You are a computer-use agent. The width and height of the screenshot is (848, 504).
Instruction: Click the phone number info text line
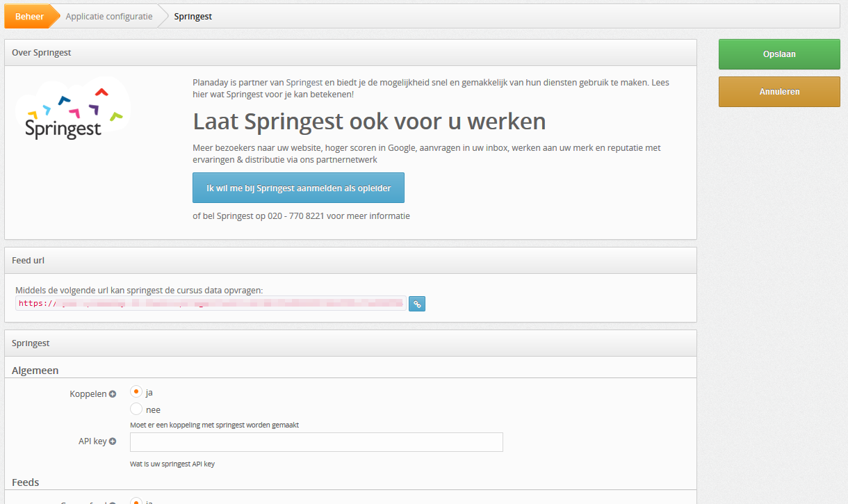coord(301,216)
